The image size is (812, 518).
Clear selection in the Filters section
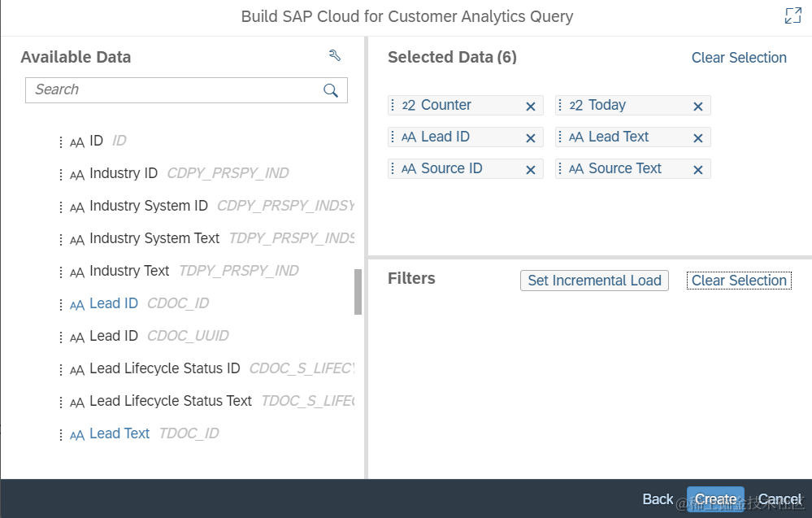click(x=739, y=281)
